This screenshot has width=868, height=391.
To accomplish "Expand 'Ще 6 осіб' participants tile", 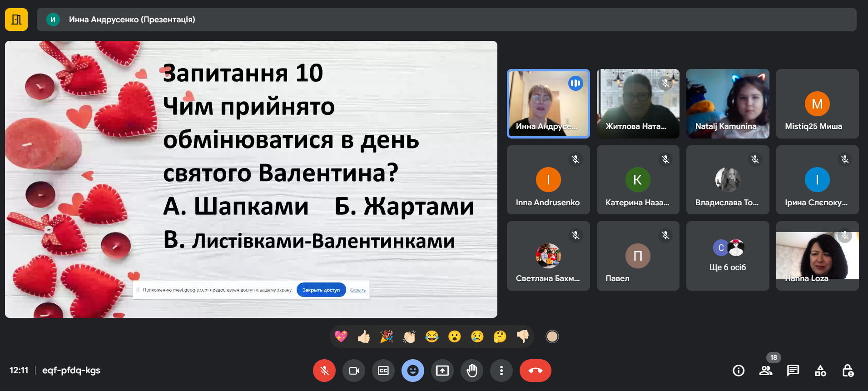I will click(x=728, y=256).
